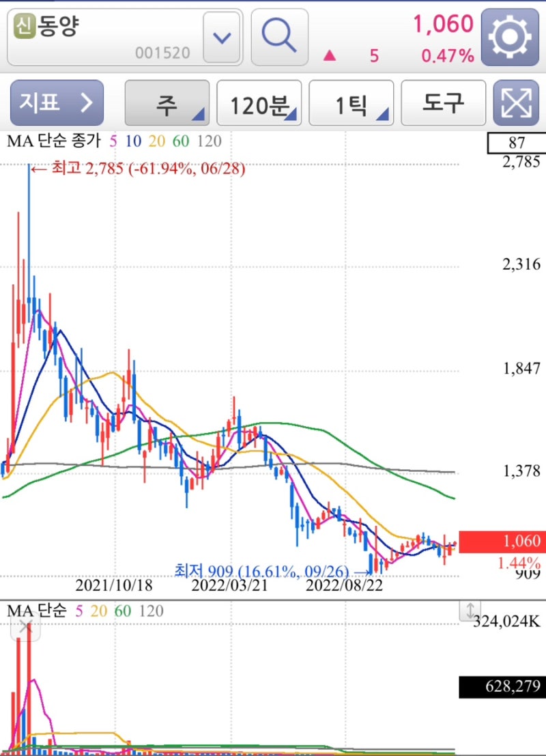Select the 주 weekly chart tab
The width and height of the screenshot is (546, 756).
(x=167, y=102)
